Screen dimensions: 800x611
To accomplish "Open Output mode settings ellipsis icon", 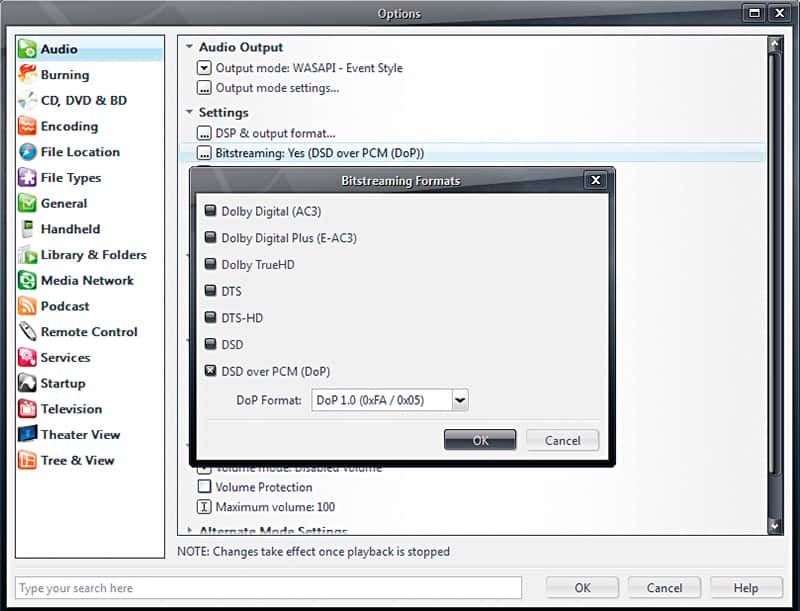I will point(204,88).
